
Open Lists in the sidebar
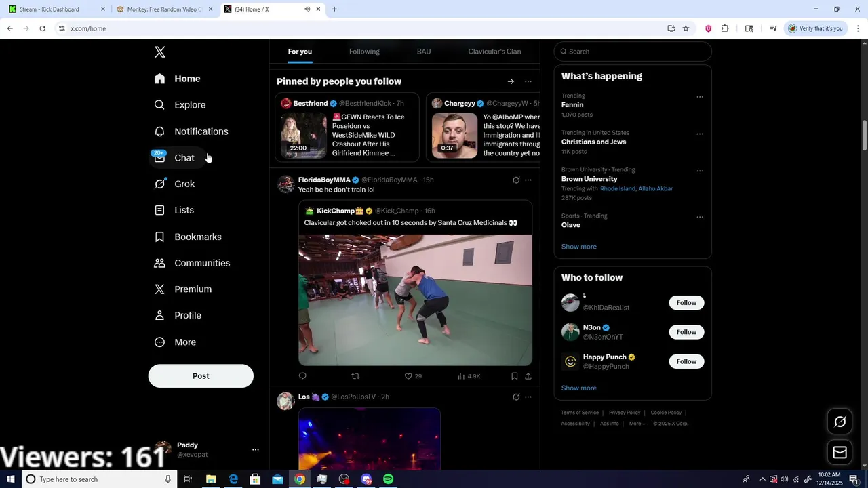[174, 210]
